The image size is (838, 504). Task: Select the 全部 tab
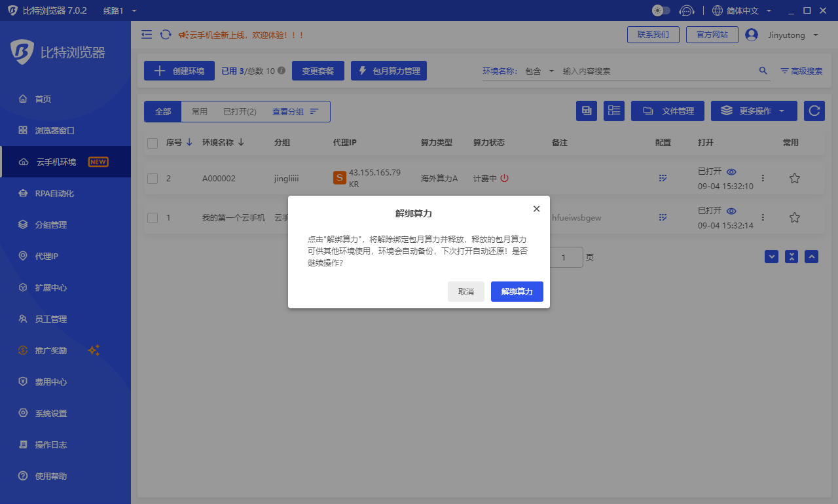163,111
